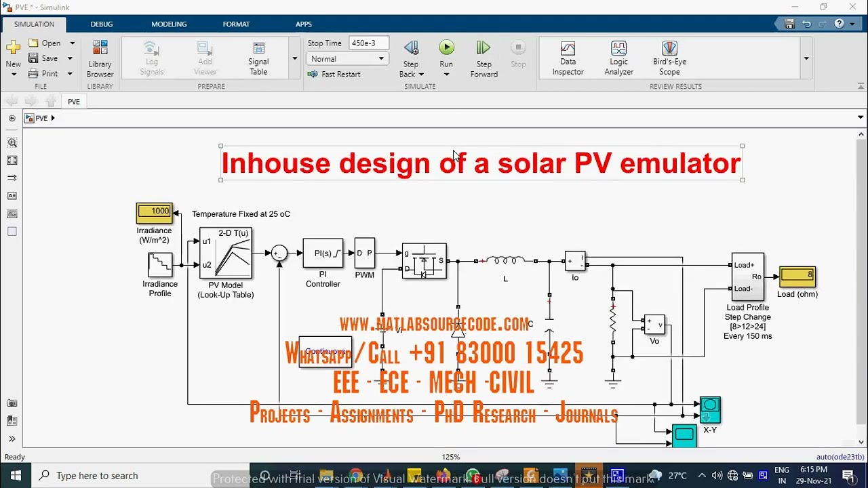Click the screenshot camera icon in palette
Screen dimensions: 868x488
pyautogui.click(x=12, y=403)
